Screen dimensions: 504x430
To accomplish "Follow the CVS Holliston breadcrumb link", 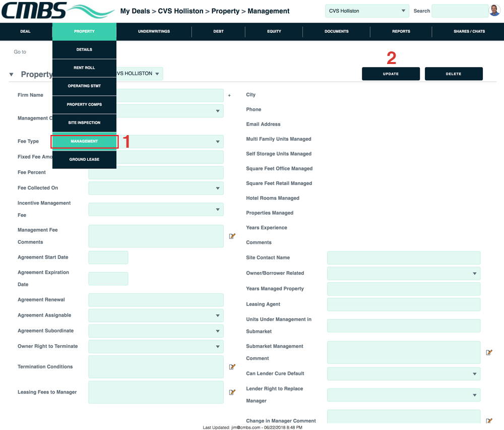I will point(180,11).
